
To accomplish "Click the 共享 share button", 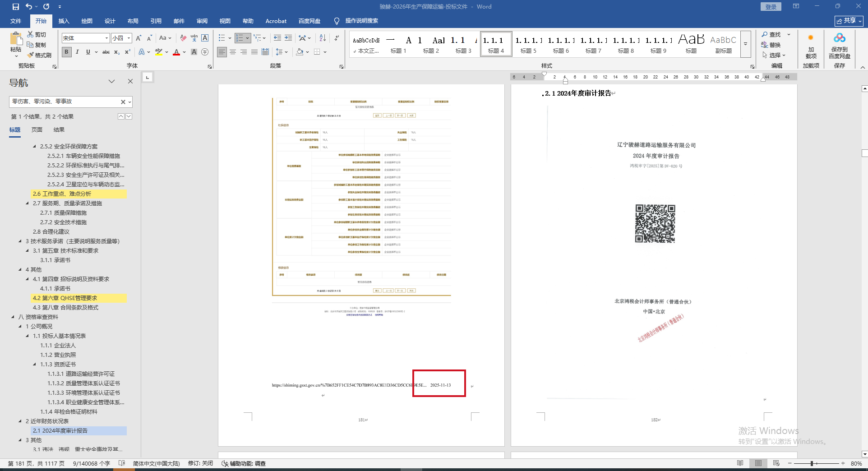I will pyautogui.click(x=849, y=21).
